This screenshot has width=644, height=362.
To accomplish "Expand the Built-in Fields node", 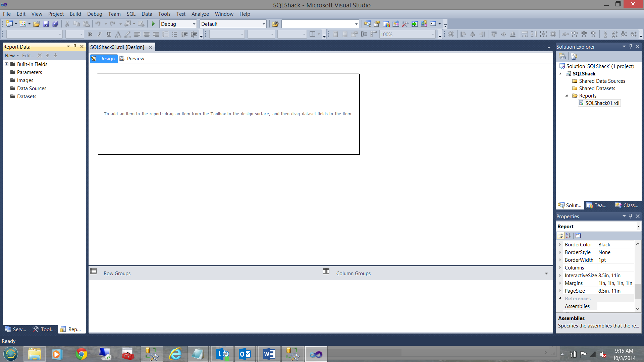I will pyautogui.click(x=6, y=64).
